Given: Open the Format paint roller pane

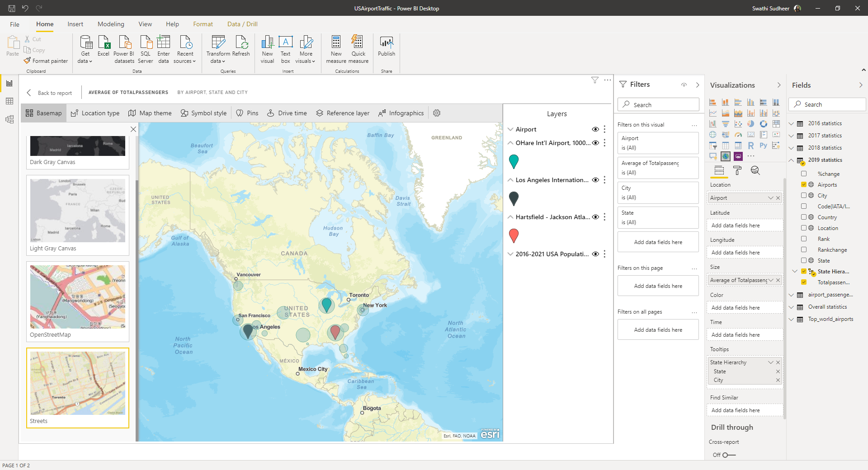Looking at the screenshot, I should (737, 170).
